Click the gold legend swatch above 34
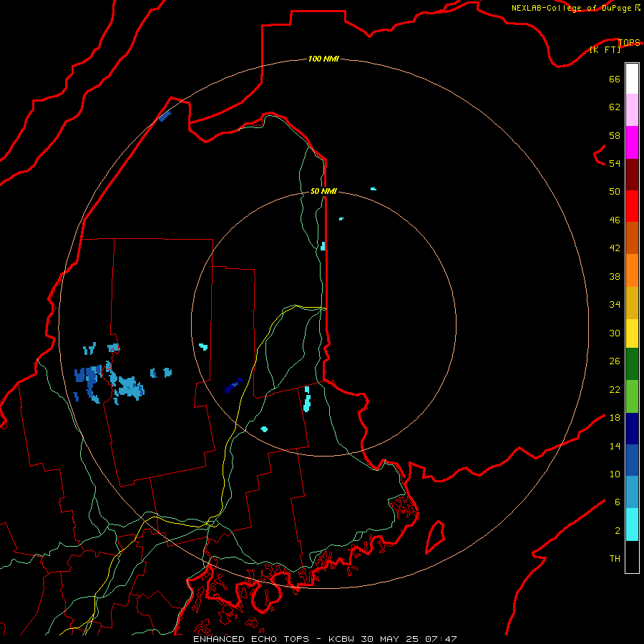The width and height of the screenshot is (644, 644). (x=632, y=303)
